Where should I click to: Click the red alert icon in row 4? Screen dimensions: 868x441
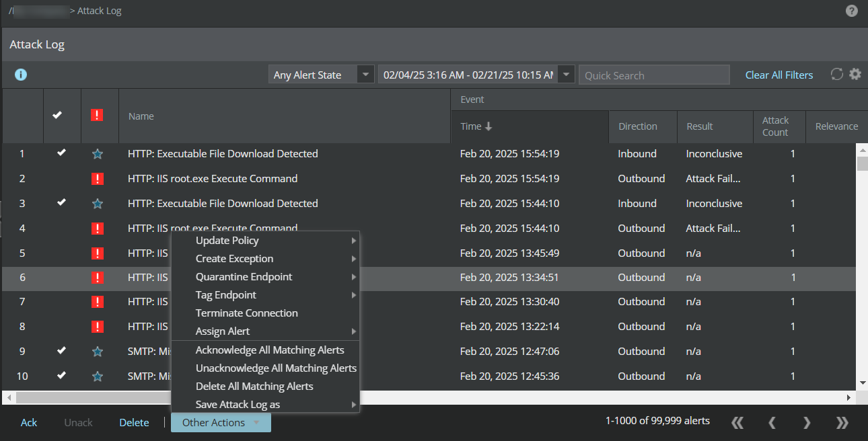pos(97,229)
